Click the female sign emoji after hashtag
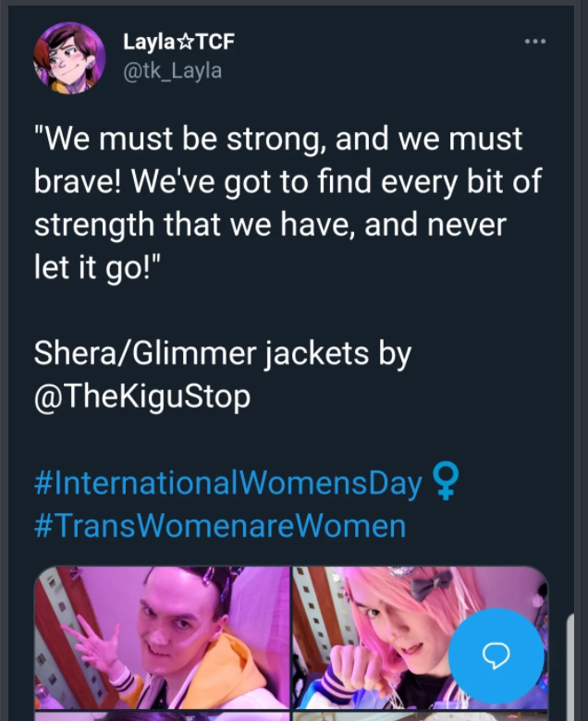 [445, 482]
